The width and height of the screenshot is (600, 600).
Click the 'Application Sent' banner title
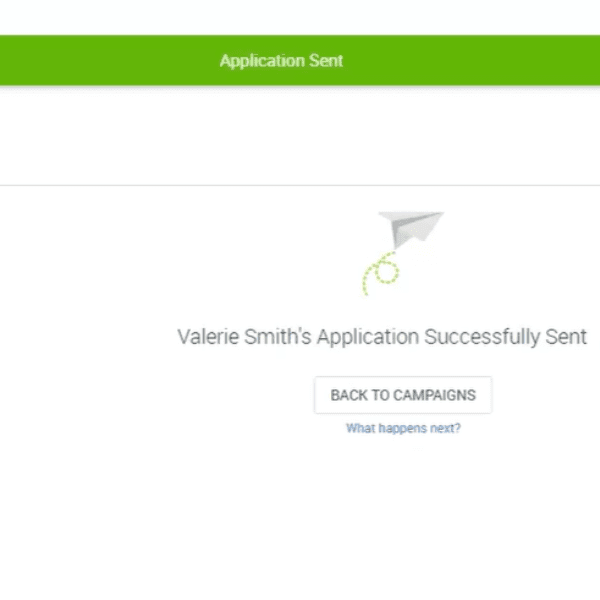coord(281,61)
